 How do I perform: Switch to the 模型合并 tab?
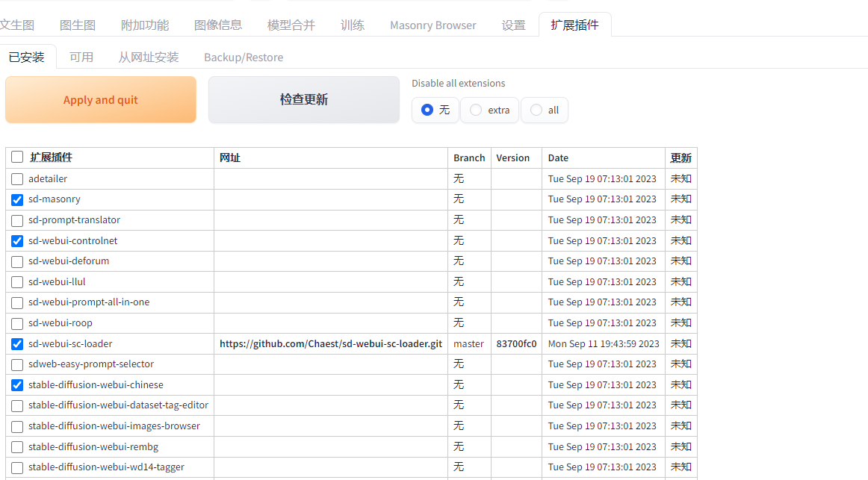click(x=291, y=25)
